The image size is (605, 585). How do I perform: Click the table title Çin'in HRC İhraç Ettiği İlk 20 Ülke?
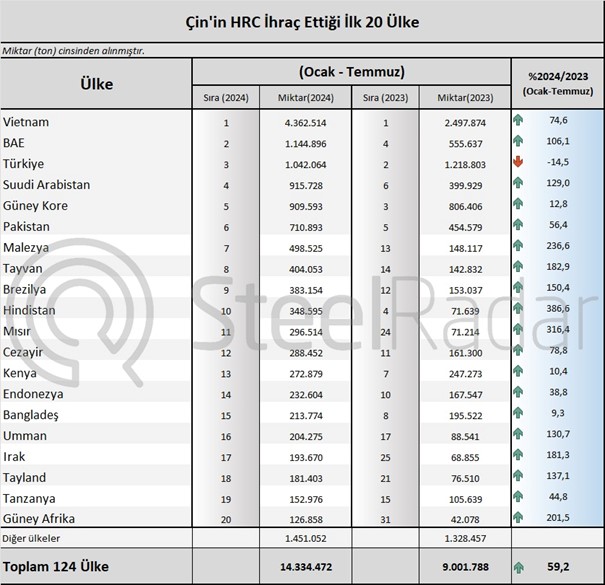click(302, 22)
